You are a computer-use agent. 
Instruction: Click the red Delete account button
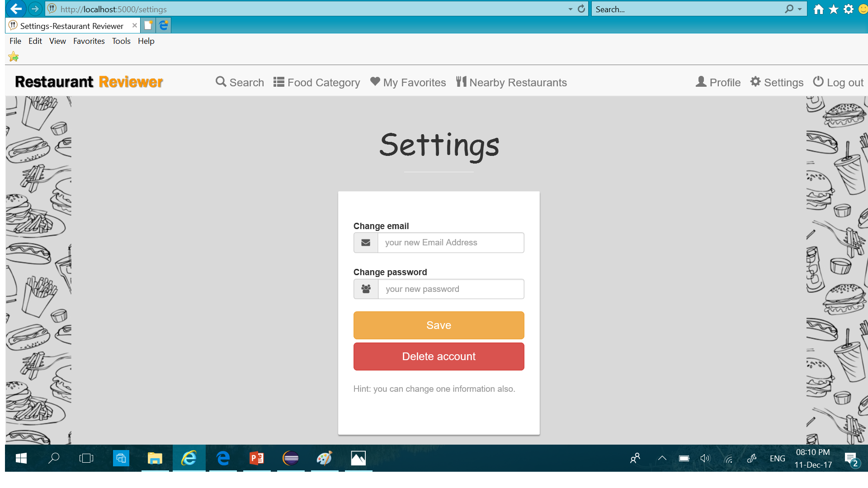[439, 357]
